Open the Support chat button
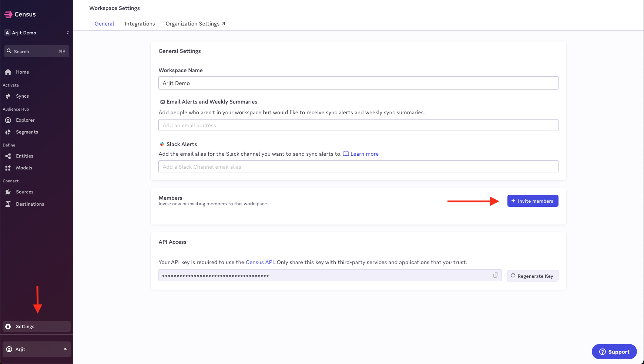This screenshot has width=644, height=364. 614,352
